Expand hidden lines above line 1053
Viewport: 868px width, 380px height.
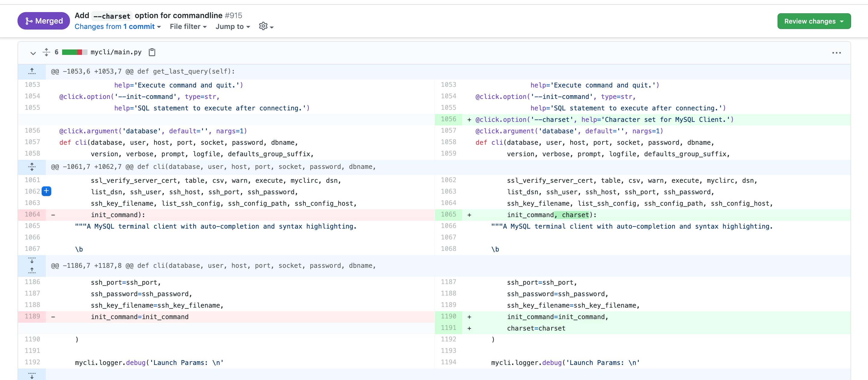32,71
